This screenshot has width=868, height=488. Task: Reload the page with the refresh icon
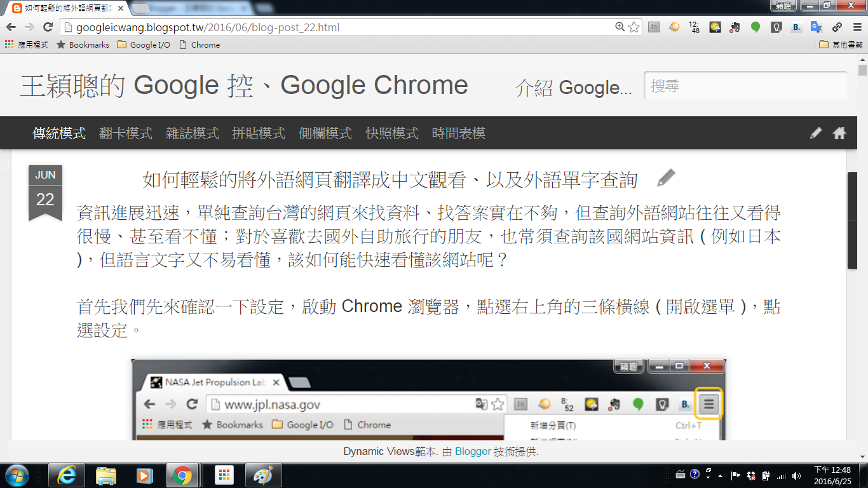[48, 27]
